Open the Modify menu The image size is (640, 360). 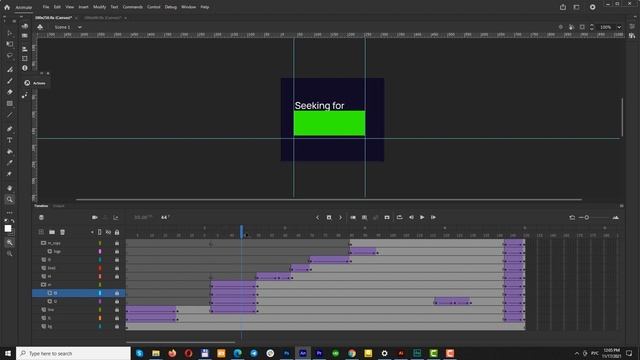click(99, 7)
